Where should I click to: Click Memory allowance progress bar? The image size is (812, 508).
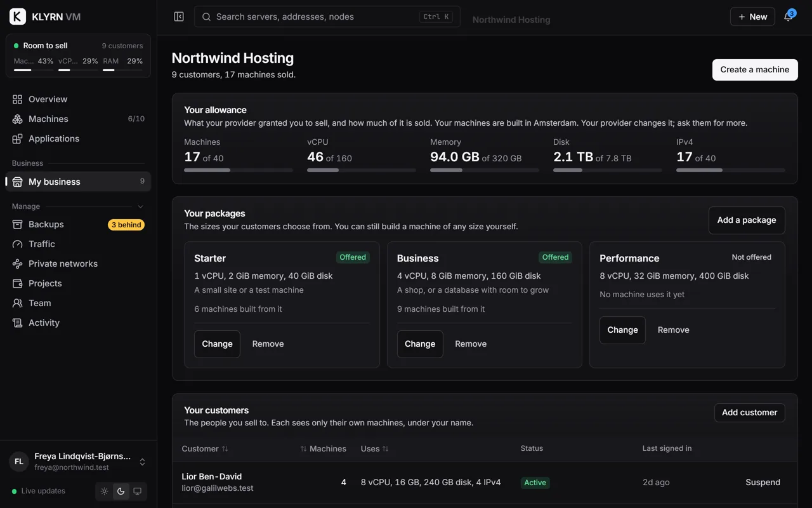pos(485,170)
